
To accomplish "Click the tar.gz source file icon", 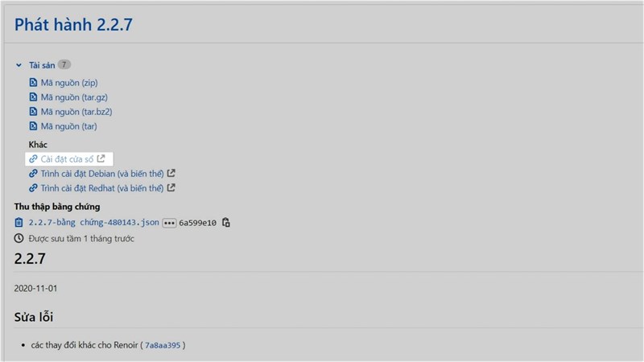I will [33, 97].
